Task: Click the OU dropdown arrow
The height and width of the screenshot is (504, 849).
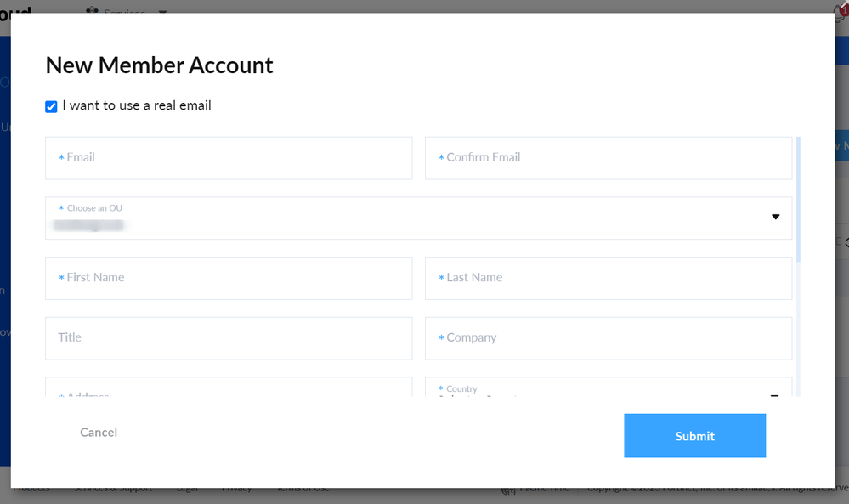Action: pos(775,218)
